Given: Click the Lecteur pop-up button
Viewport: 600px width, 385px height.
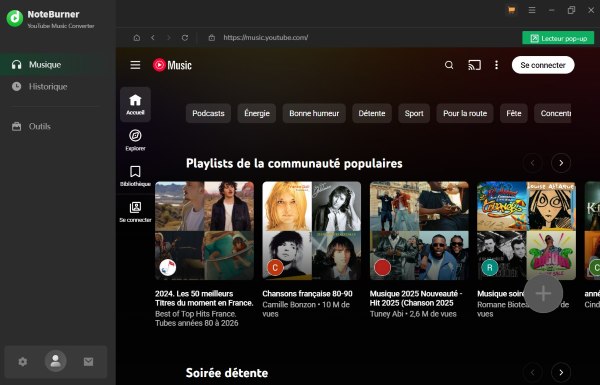Looking at the screenshot, I should click(558, 38).
